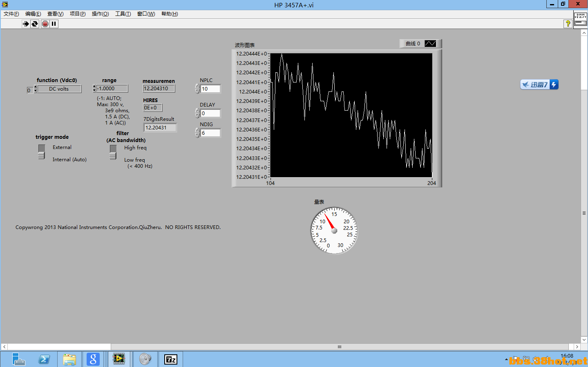Image resolution: width=588 pixels, height=367 pixels.
Task: Click the y-axis bottom value 12.20431E+0
Action: click(x=251, y=177)
